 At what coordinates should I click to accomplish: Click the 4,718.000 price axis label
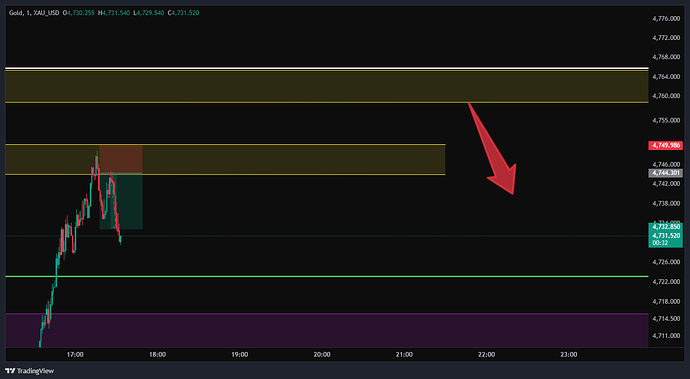666,302
